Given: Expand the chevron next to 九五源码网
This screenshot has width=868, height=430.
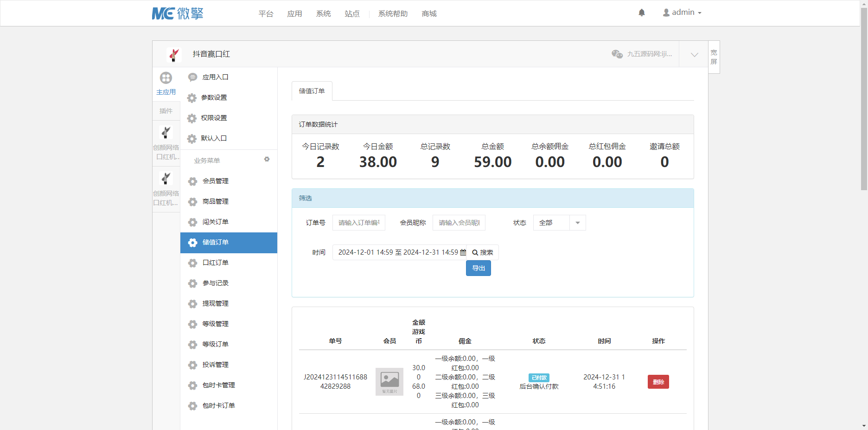Looking at the screenshot, I should pos(694,54).
